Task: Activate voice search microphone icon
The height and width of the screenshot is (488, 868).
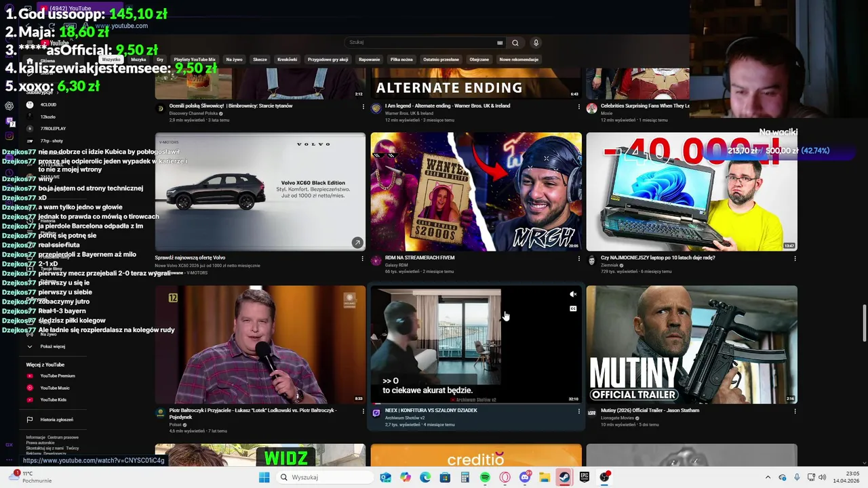Action: pos(536,43)
